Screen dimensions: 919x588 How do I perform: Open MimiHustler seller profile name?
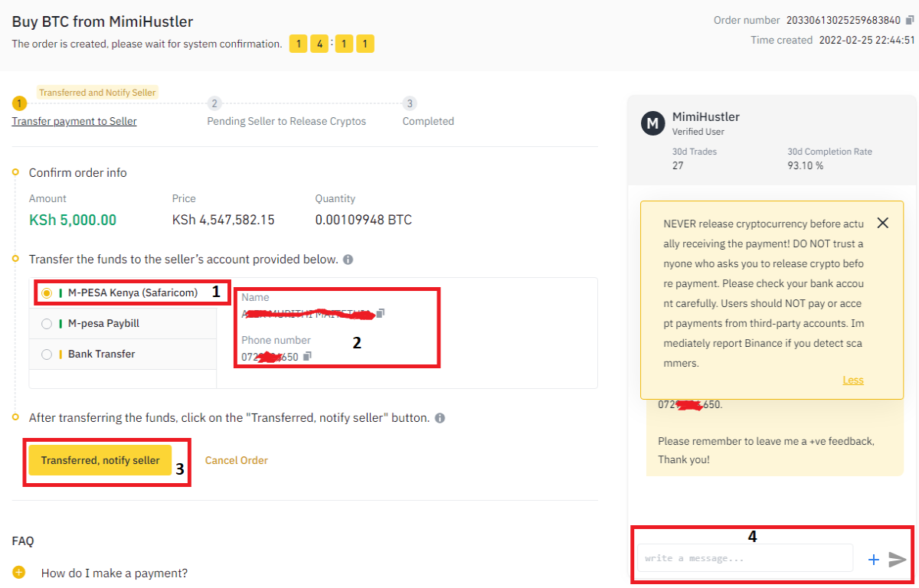click(x=706, y=117)
